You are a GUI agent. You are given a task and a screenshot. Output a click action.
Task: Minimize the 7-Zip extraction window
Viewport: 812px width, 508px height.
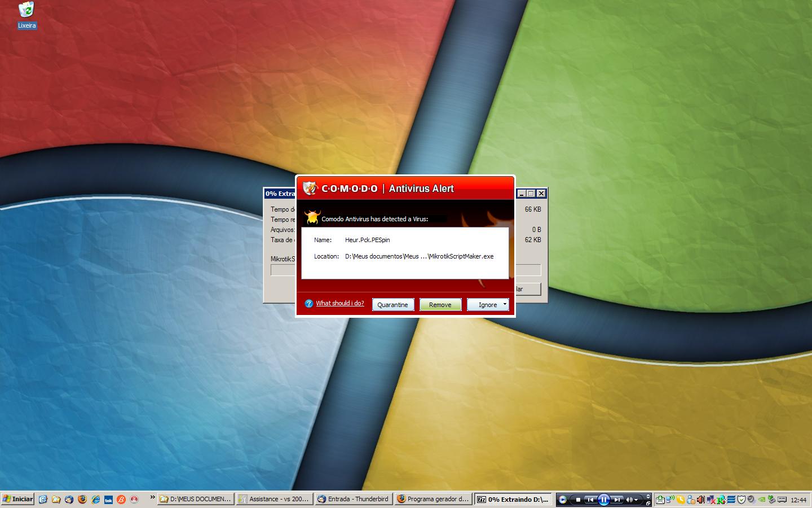[x=522, y=194]
